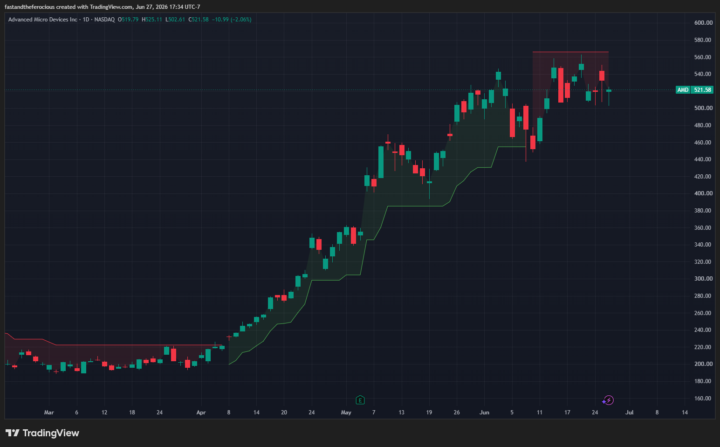Click the Apr label on time axis
Image resolution: width=720 pixels, height=447 pixels.
tap(201, 413)
